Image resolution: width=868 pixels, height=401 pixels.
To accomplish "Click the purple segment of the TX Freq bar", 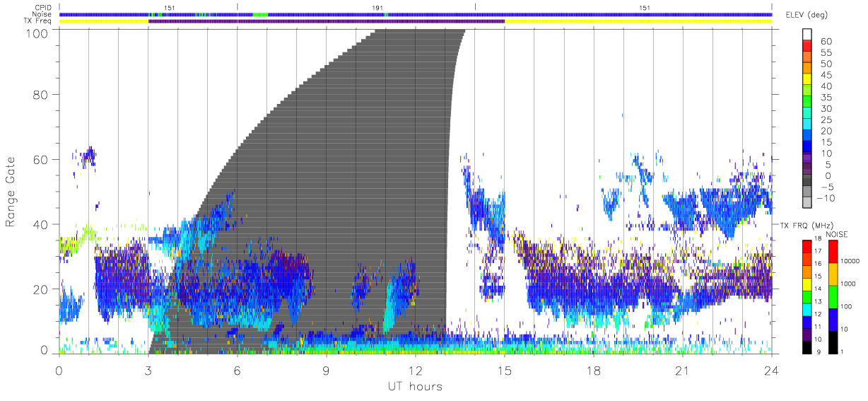I will click(x=327, y=21).
